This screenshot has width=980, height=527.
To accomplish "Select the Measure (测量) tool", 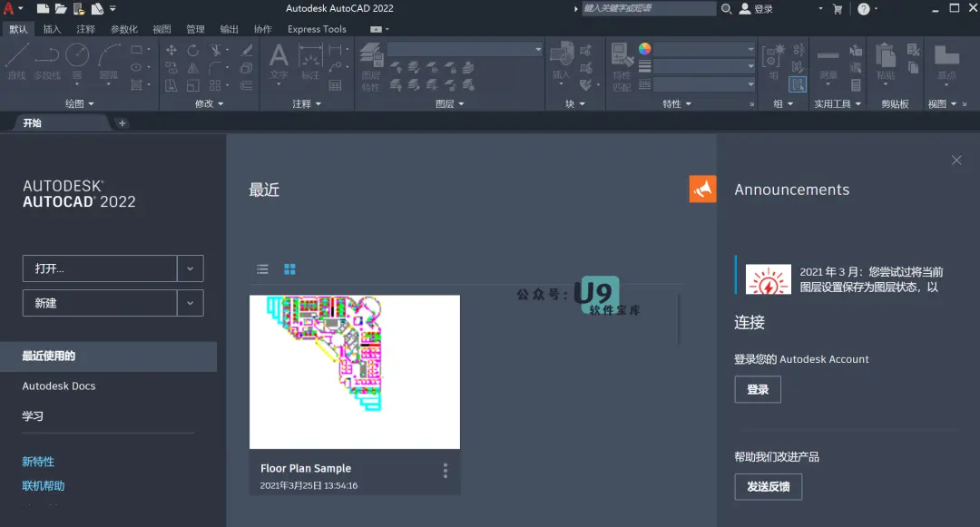I will pyautogui.click(x=828, y=62).
